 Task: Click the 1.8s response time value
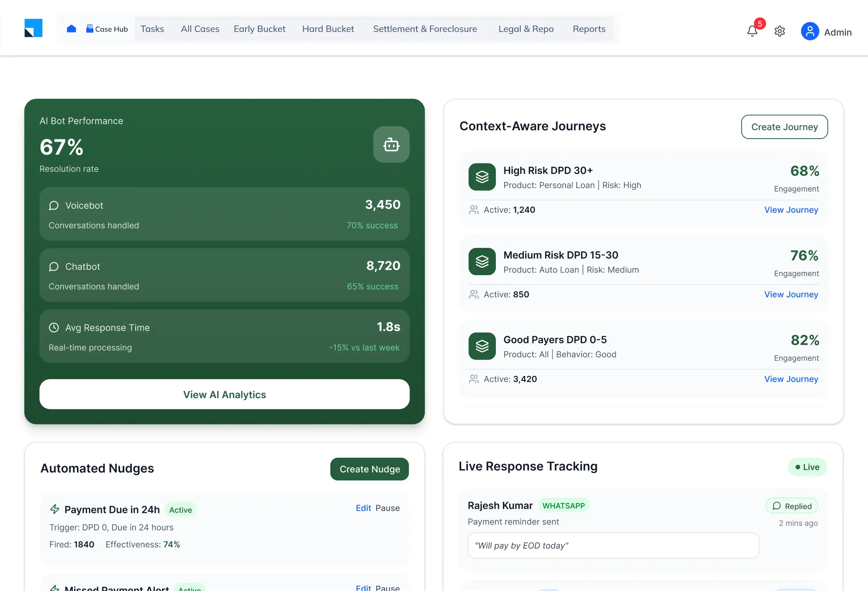(x=389, y=327)
